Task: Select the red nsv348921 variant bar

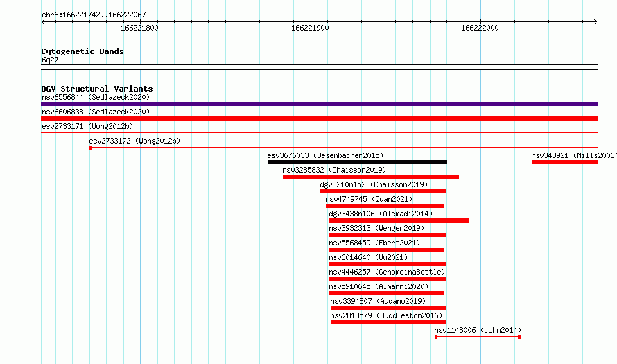Action: pos(565,162)
